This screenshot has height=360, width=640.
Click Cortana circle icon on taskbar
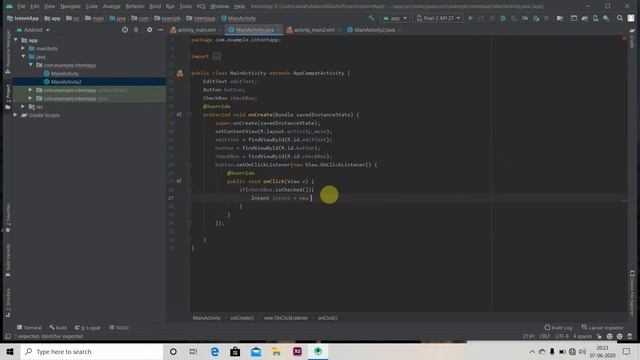pyautogui.click(x=173, y=351)
